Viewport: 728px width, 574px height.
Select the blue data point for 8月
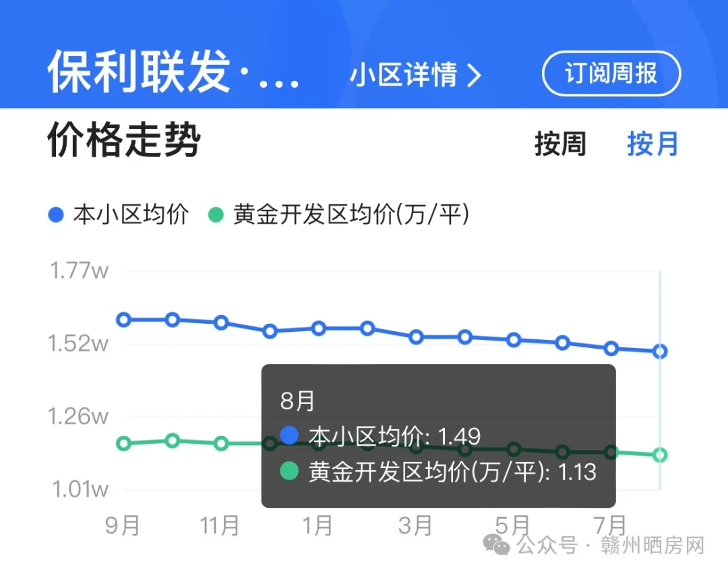[660, 351]
